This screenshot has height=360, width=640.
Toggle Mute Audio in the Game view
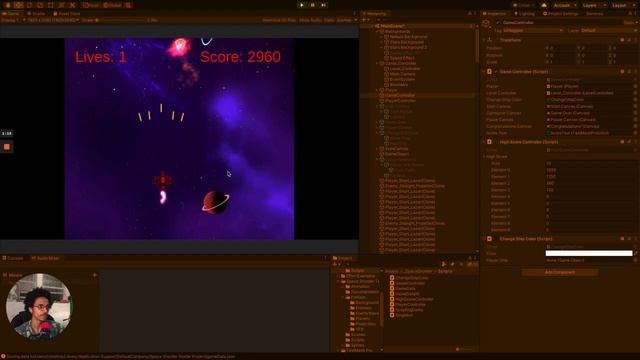[x=310, y=20]
